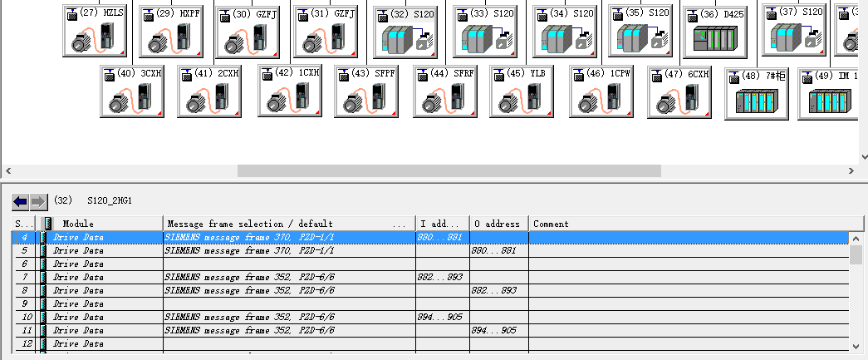Click the network view horizontal scrollbar thumb

[449, 171]
